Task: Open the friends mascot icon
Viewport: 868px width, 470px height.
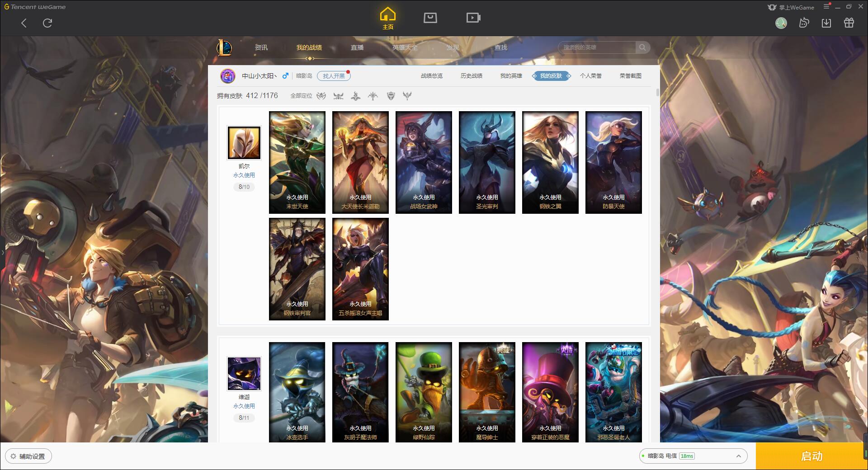Action: click(x=804, y=23)
